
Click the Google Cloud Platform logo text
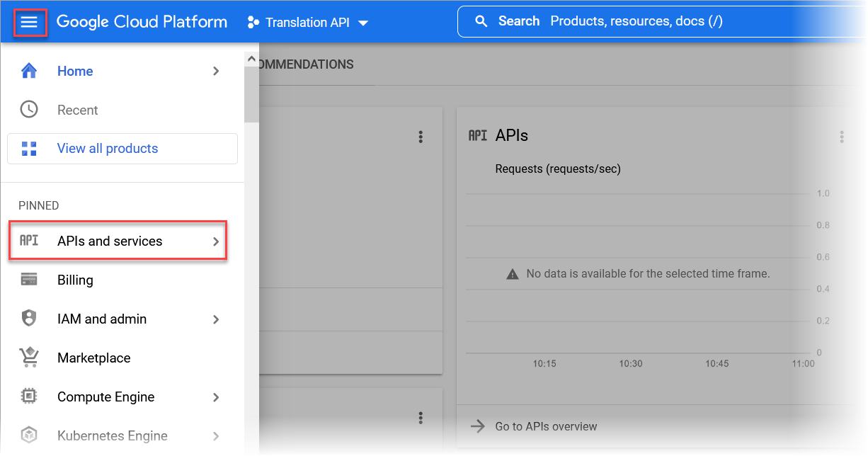click(142, 22)
